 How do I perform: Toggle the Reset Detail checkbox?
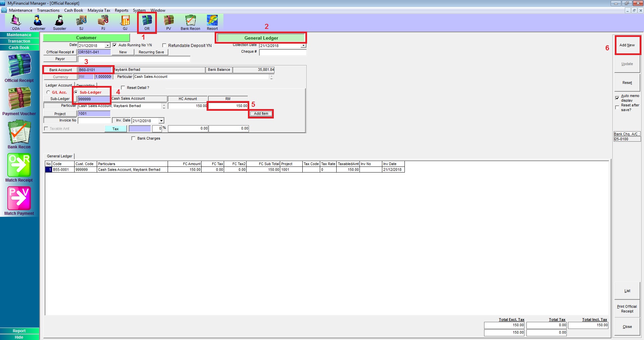pos(123,88)
